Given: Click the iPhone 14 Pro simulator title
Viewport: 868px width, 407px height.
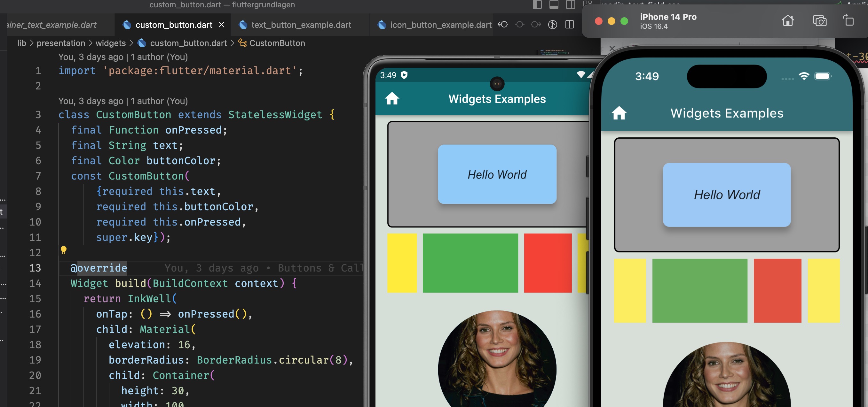Looking at the screenshot, I should click(x=668, y=17).
